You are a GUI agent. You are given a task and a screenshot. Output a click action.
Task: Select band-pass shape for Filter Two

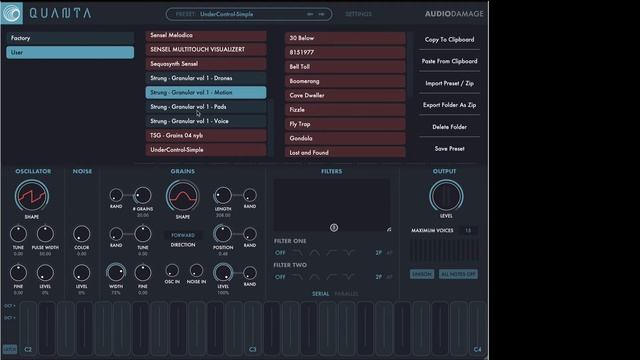(x=314, y=277)
